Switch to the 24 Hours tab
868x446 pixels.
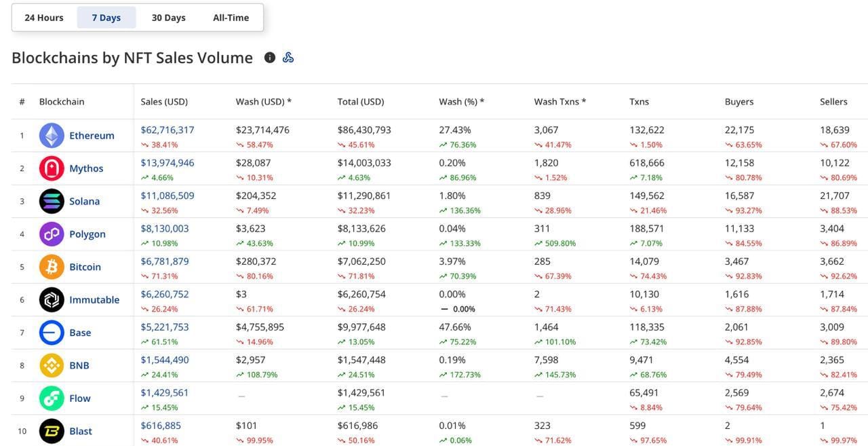click(44, 18)
